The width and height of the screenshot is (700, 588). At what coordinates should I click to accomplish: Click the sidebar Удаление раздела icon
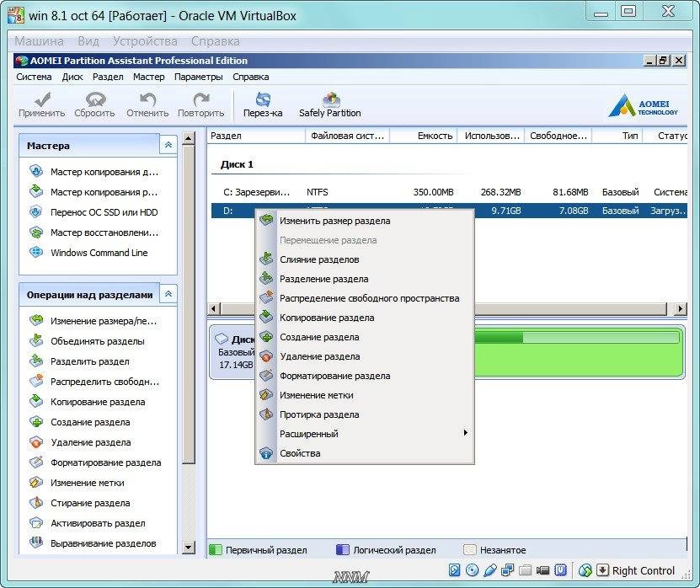point(36,442)
